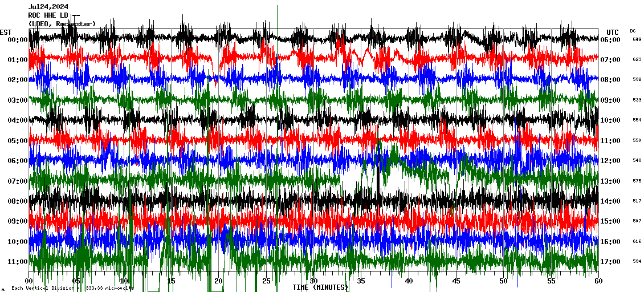Click the DC value 623
Image resolution: width=644 pixels, height=296 pixels.
[637, 60]
